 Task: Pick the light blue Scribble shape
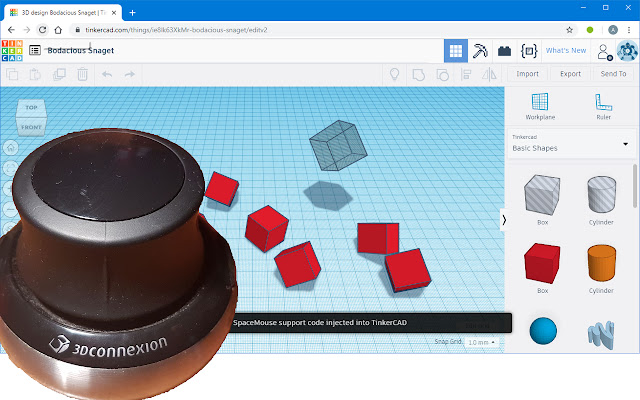coord(601,335)
